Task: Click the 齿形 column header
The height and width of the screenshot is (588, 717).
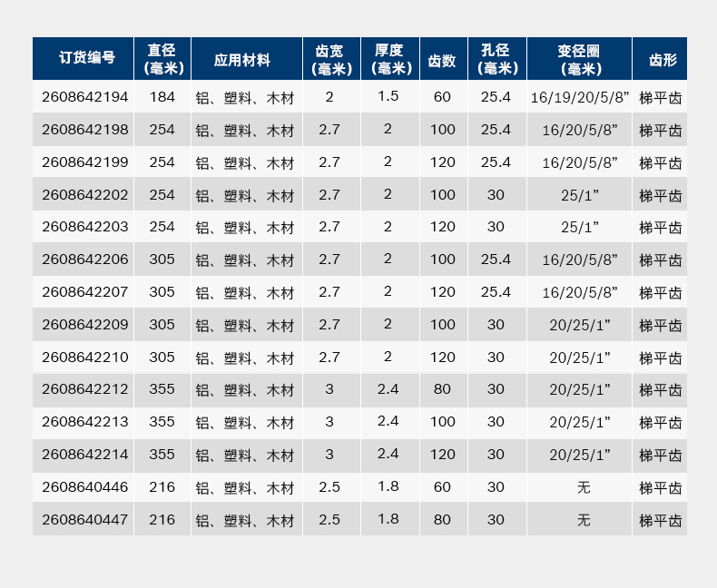Action: point(660,60)
